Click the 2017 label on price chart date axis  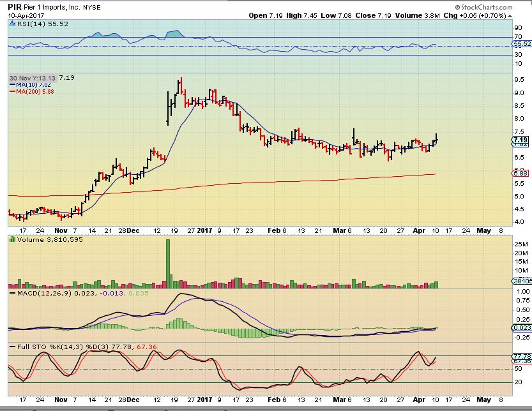coord(205,230)
